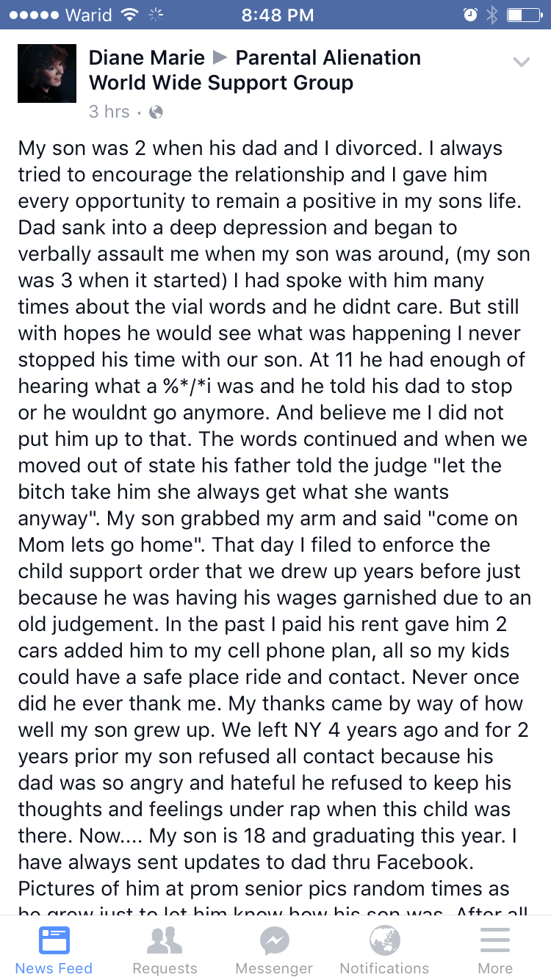Tap the Notifications globe icon

point(385,940)
